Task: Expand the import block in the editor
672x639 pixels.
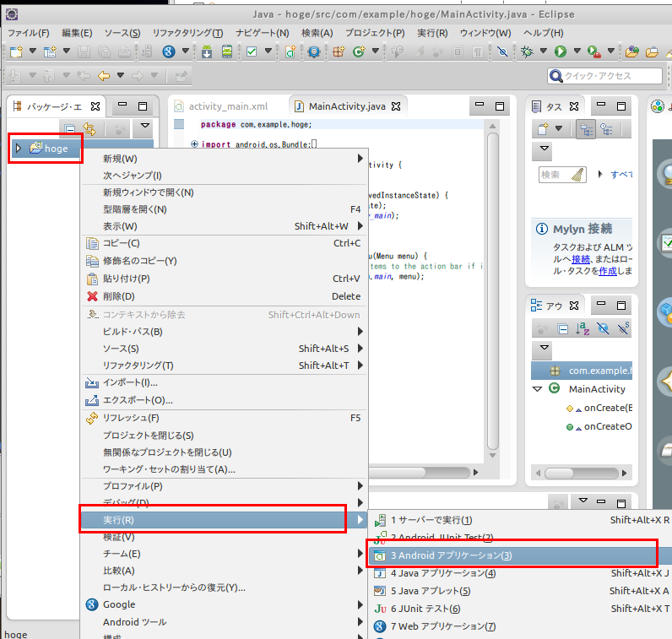Action: [x=194, y=144]
